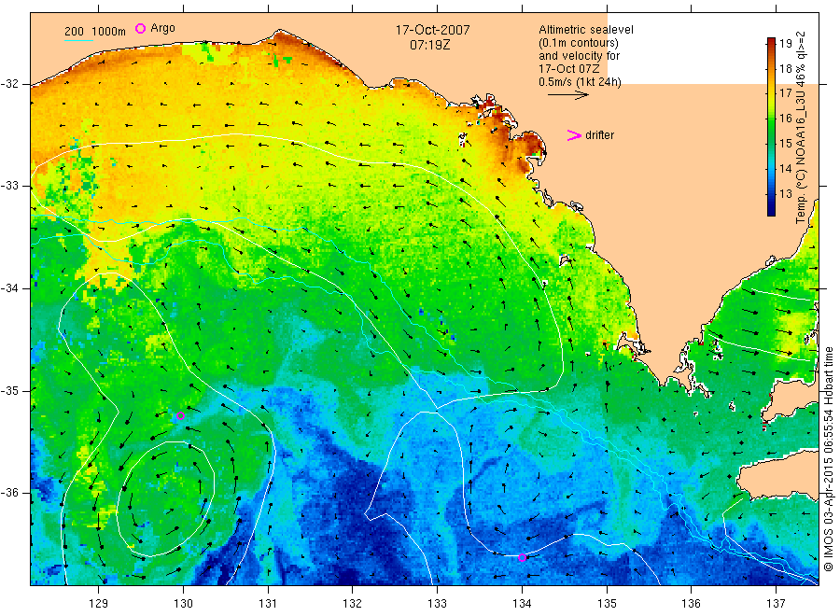Click the temperature color bar
Viewport: 840px width, 616px height.
[771, 126]
